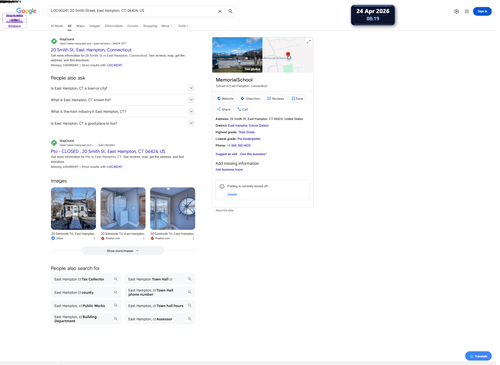
Task: Focus the Google search input field
Action: point(133,11)
